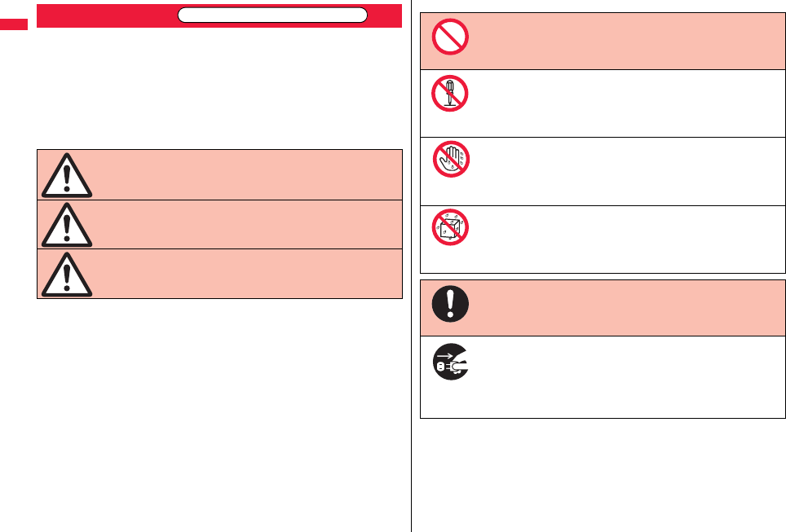The image size is (786, 532).
Task: Select the no wet hands icon
Action: point(450,160)
